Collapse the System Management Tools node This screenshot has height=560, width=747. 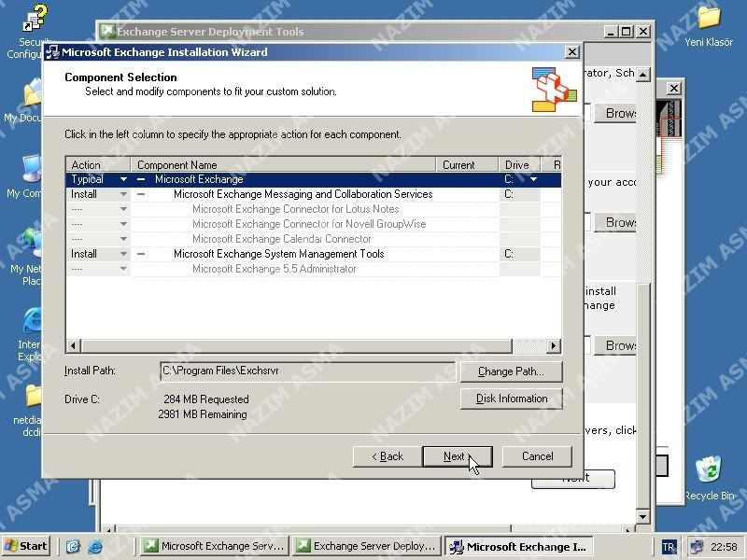(x=141, y=254)
